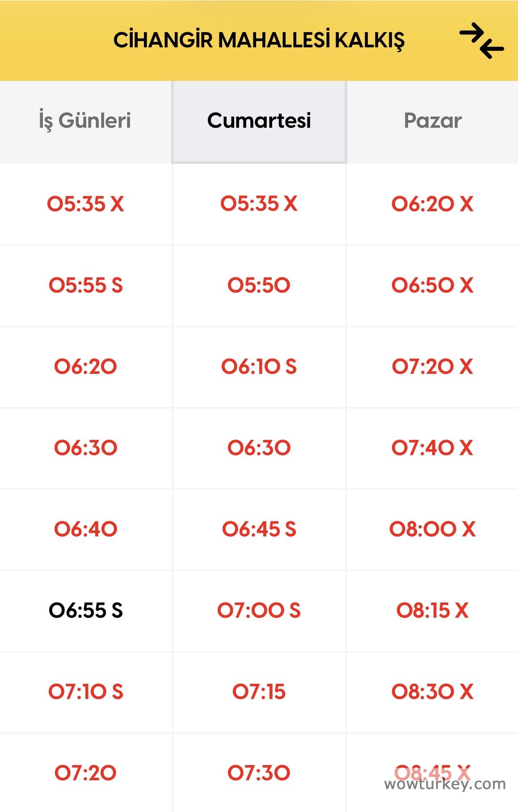
Task: Choose Sunday 07:40 X departure
Action: coord(433,448)
